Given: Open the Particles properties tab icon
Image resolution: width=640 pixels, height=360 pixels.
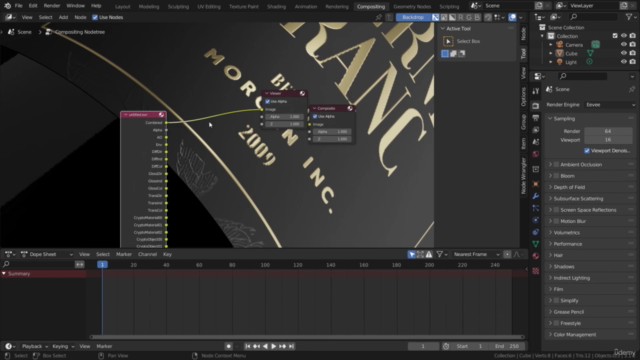Looking at the screenshot, I should (x=536, y=208).
